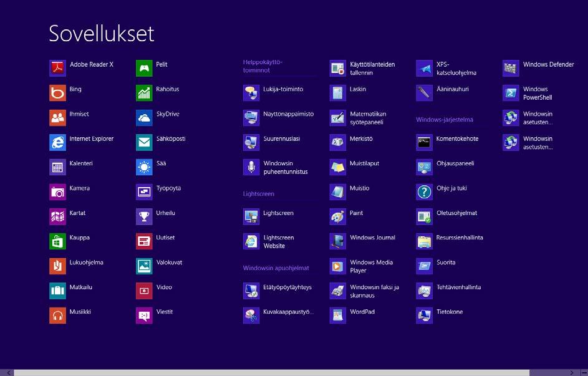Select the "Lukija-toiminto" label

[x=283, y=89]
